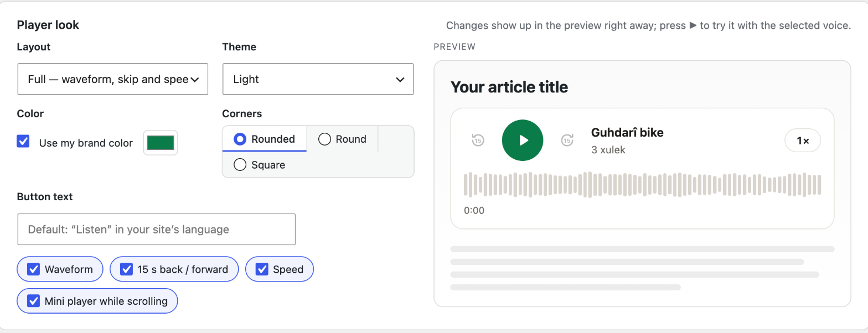This screenshot has width=868, height=333.
Task: Open the green brand color swatch
Action: click(161, 143)
